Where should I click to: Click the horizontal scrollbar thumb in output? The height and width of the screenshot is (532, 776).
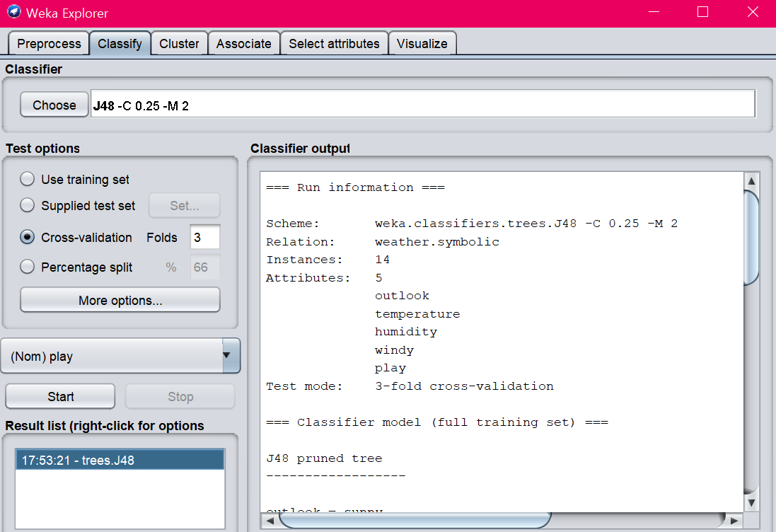pos(415,520)
